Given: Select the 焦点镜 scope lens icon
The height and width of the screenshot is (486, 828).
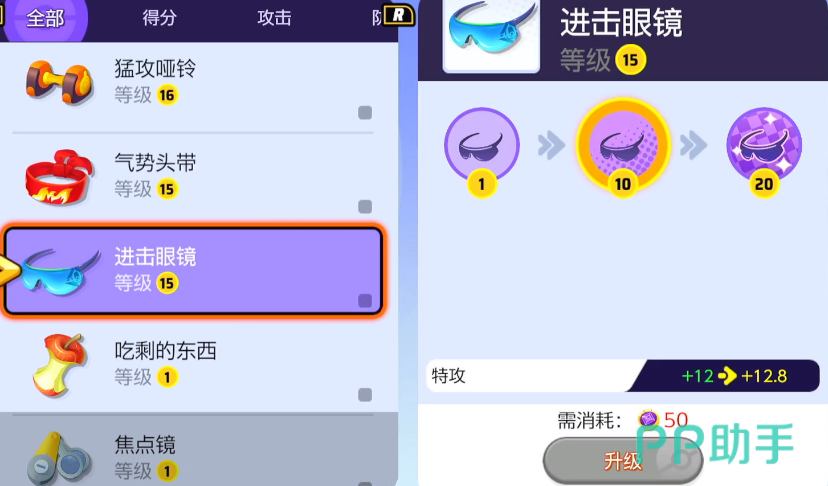Looking at the screenshot, I should point(59,459).
